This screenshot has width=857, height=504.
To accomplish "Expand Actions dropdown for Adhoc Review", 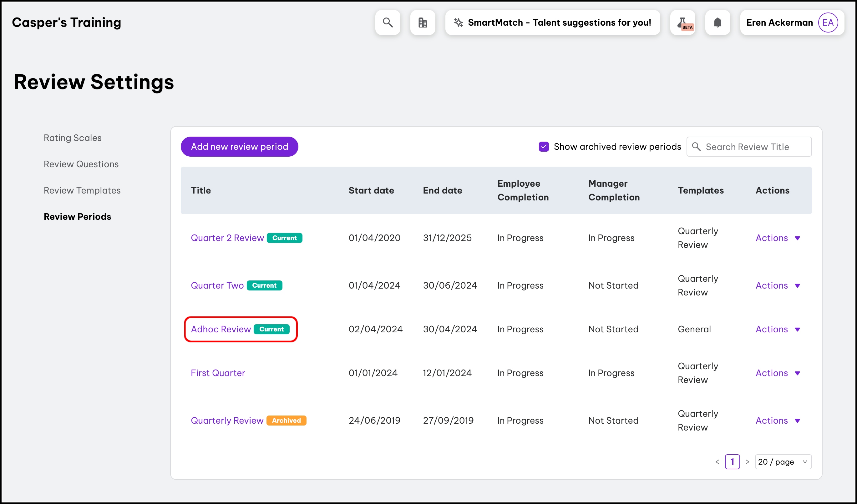I will pyautogui.click(x=778, y=329).
